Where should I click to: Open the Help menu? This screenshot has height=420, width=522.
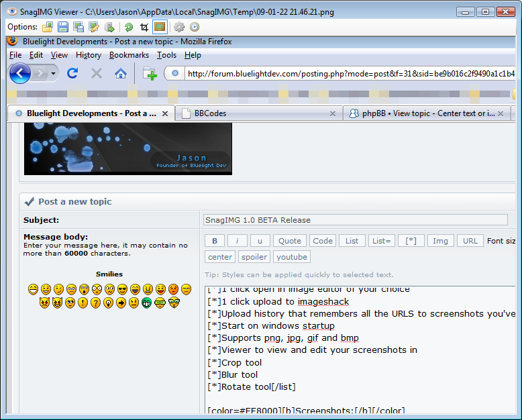pyautogui.click(x=193, y=55)
